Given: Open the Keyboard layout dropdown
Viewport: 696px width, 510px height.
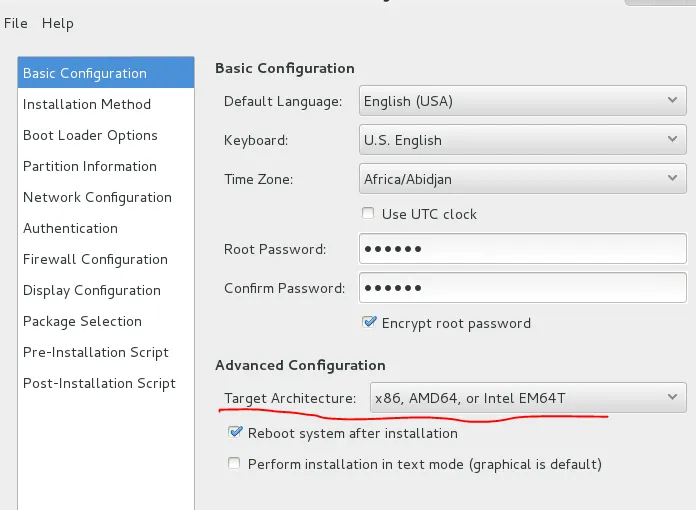Looking at the screenshot, I should (x=522, y=140).
